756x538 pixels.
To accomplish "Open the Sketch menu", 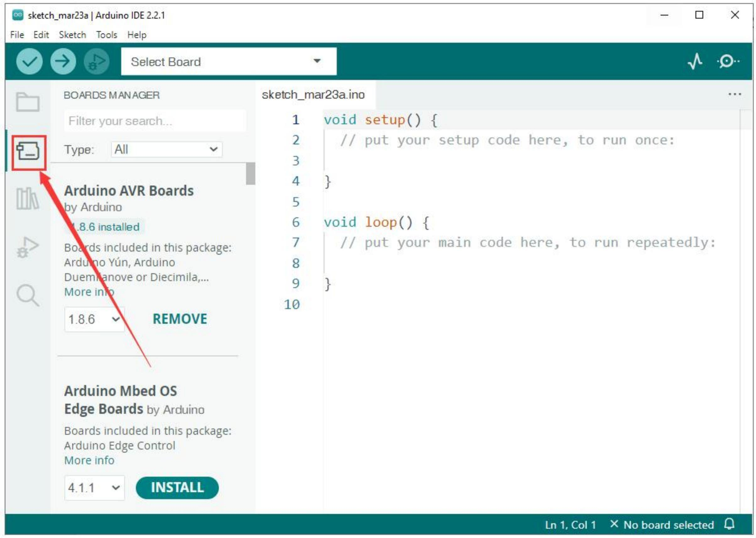I will point(72,35).
